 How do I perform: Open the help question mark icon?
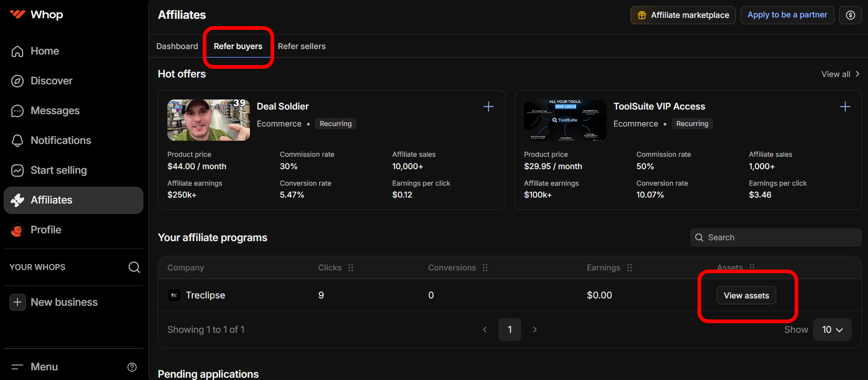[x=132, y=367]
